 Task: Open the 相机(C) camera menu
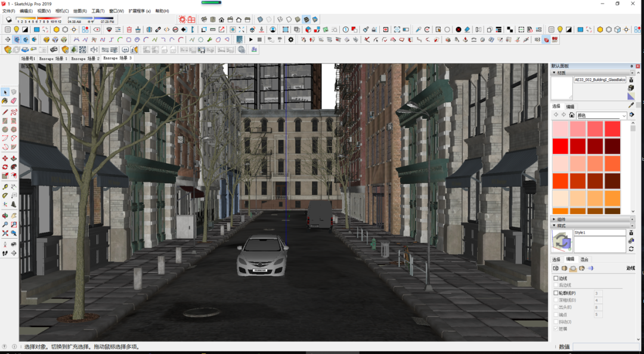tap(61, 11)
